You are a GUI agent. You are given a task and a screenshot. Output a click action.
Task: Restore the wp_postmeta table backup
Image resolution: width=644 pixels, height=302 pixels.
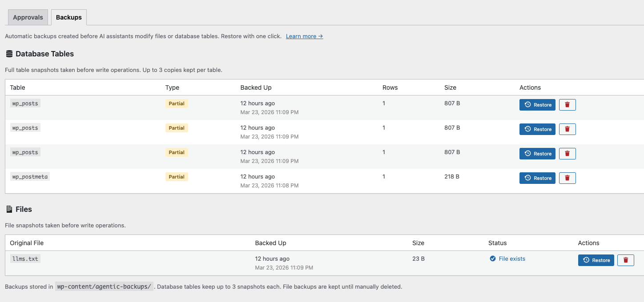point(537,178)
